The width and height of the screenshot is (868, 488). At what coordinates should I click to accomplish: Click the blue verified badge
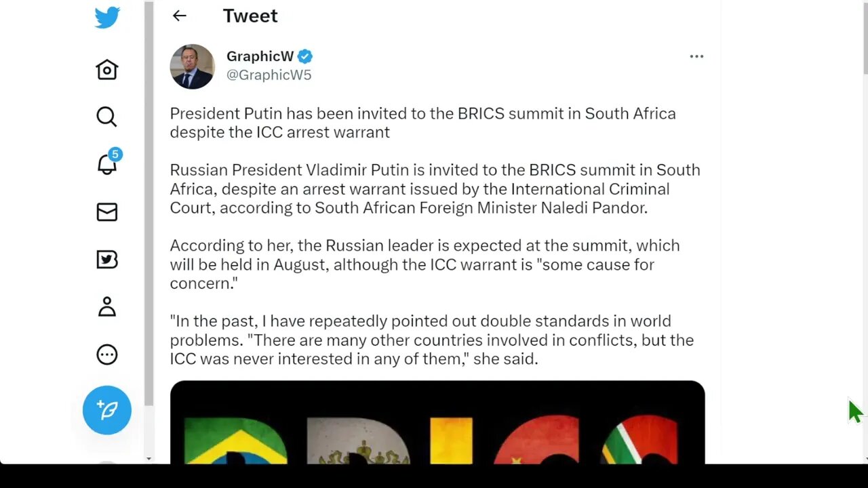pyautogui.click(x=305, y=56)
